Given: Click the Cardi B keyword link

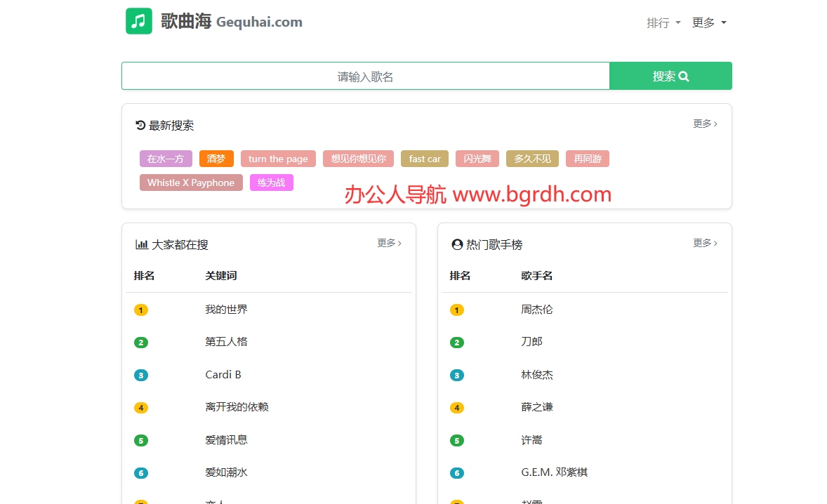Looking at the screenshot, I should click(x=223, y=374).
